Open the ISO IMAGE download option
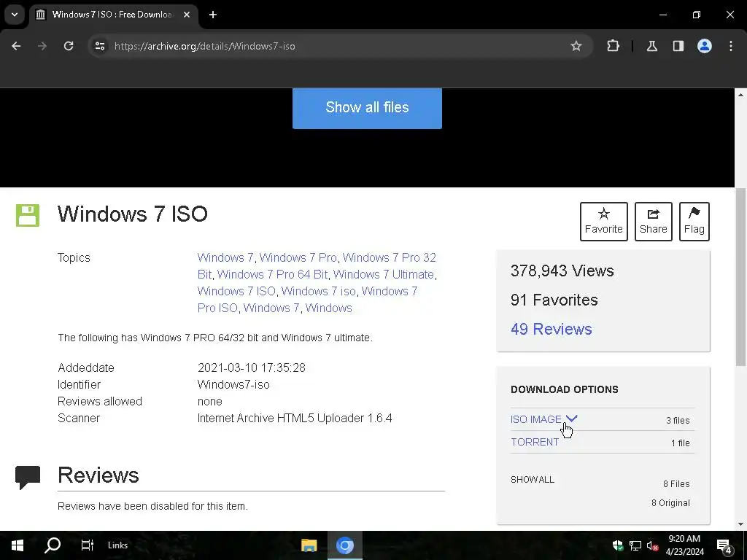 pyautogui.click(x=536, y=419)
